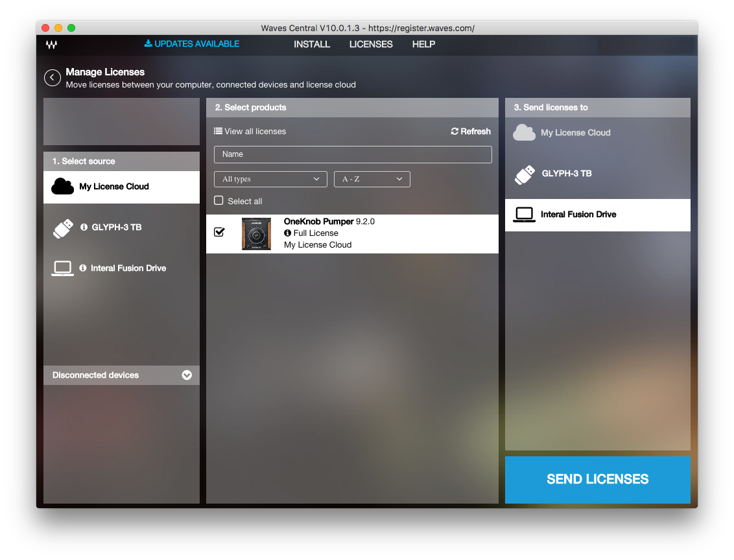Enable the Select all checkbox
734x560 pixels.
[x=219, y=201]
